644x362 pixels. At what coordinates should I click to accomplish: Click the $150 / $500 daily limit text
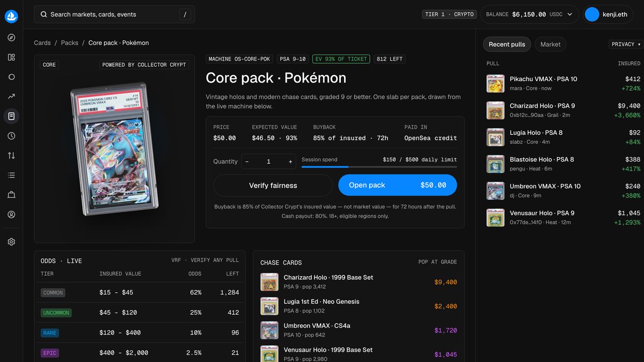point(420,159)
